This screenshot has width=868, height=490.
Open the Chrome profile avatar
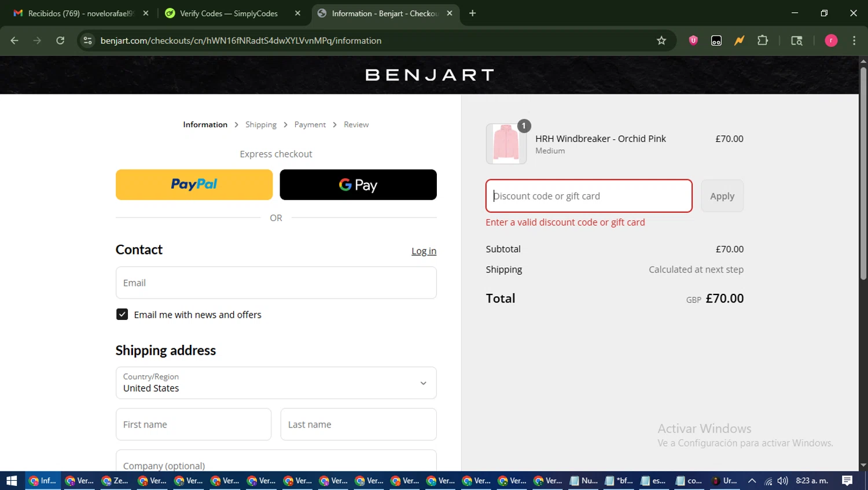[831, 40]
